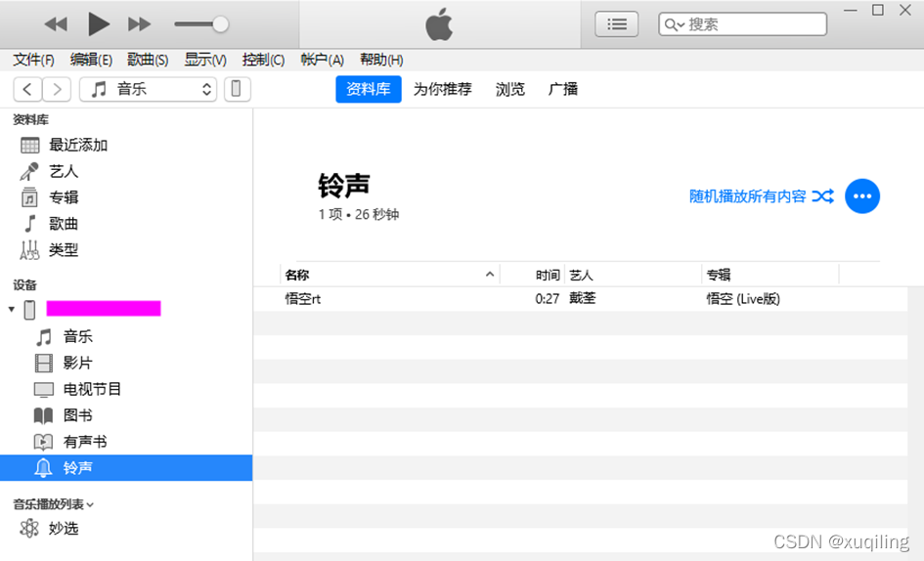Maximize the iTunes window
The image size is (924, 561).
pyautogui.click(x=877, y=10)
